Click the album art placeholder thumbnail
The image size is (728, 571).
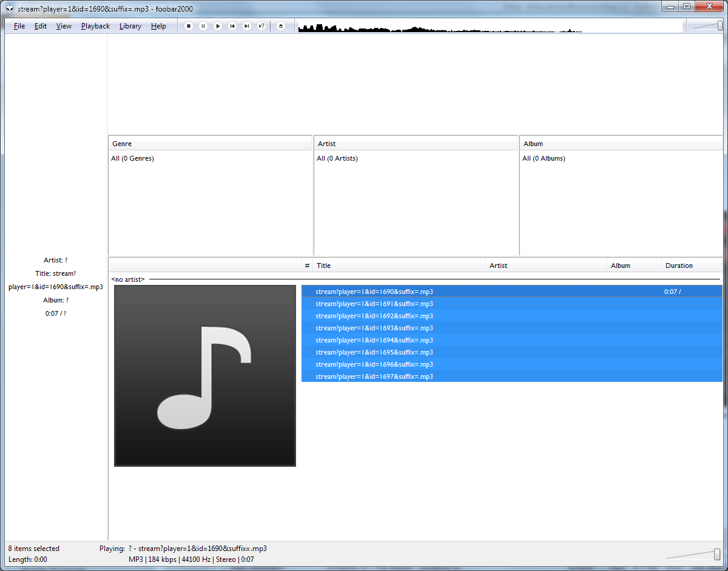click(x=205, y=376)
